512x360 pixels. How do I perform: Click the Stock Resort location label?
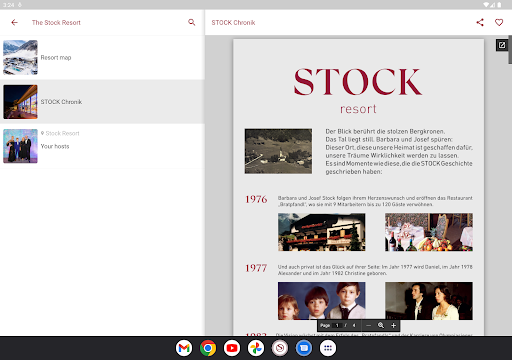pyautogui.click(x=60, y=133)
